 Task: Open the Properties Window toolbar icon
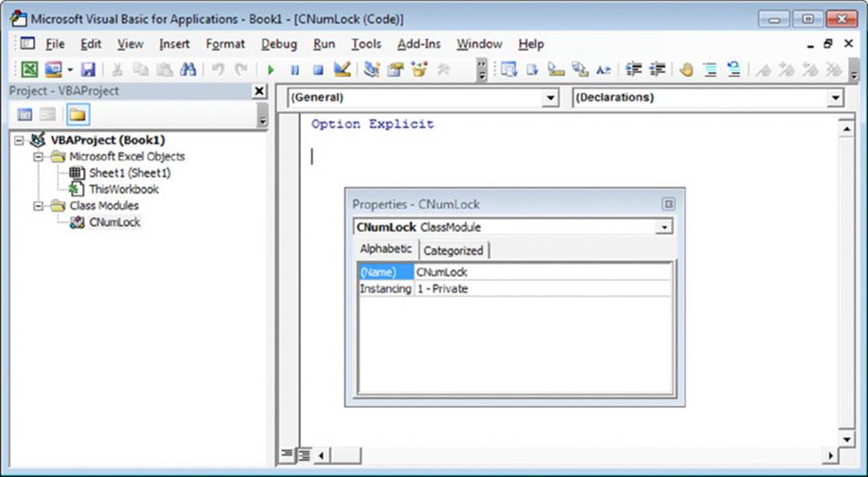pos(395,69)
